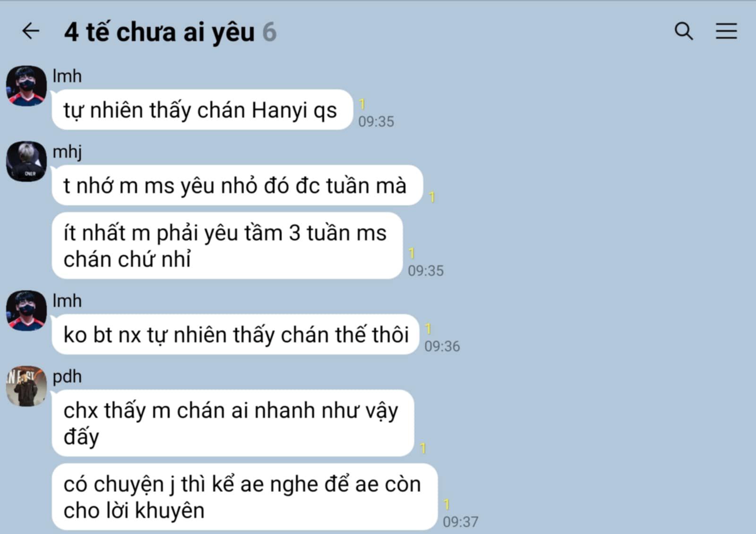Tap unread count next to 09:37 timestamp

coord(446,505)
